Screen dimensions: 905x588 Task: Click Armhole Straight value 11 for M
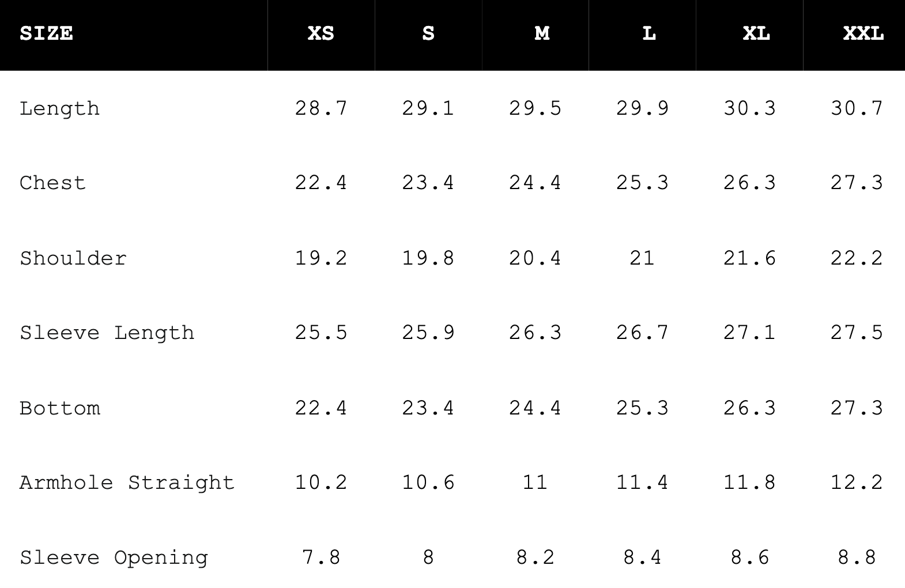click(x=536, y=483)
